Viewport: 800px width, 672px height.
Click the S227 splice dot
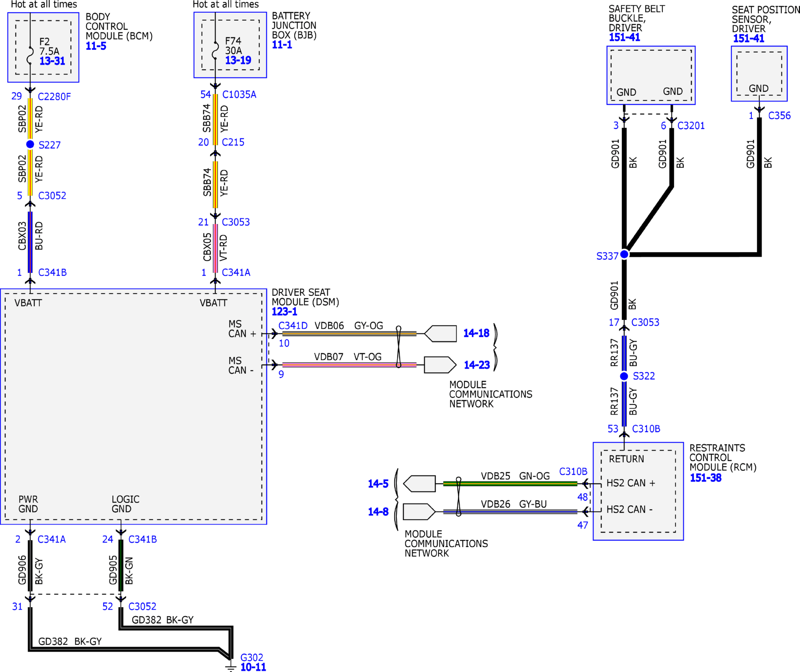(30, 144)
